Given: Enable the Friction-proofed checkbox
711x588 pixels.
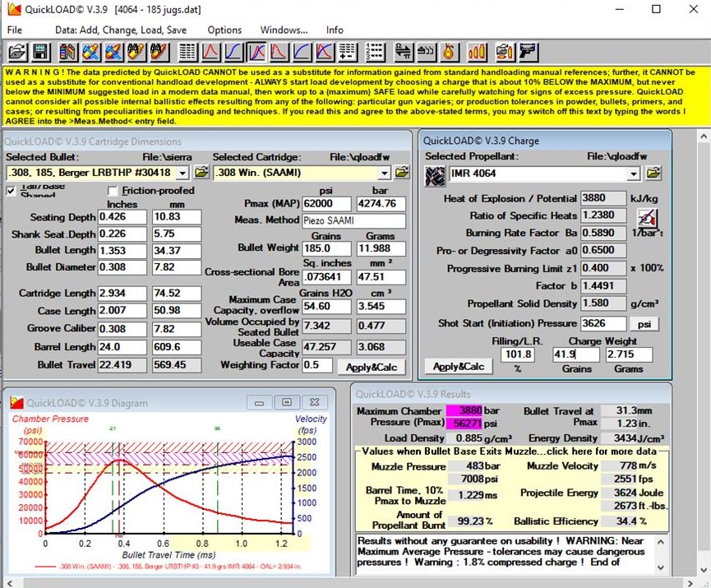Looking at the screenshot, I should pos(113,191).
